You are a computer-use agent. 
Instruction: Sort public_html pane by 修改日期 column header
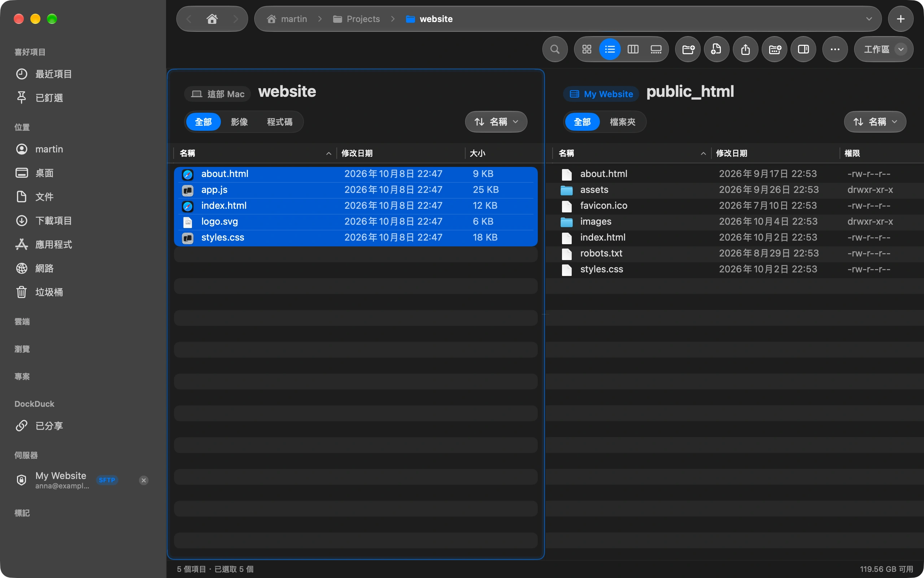[775, 153]
